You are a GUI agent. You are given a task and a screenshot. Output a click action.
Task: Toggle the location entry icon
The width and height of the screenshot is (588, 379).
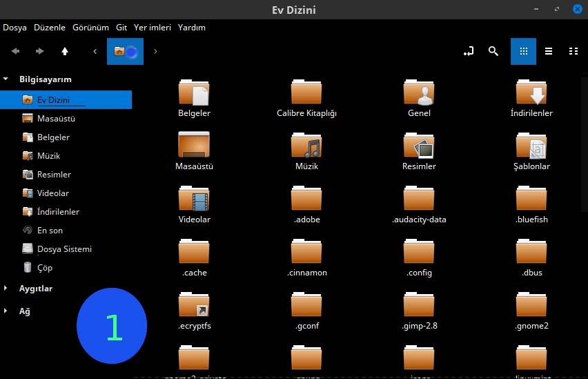pos(469,51)
